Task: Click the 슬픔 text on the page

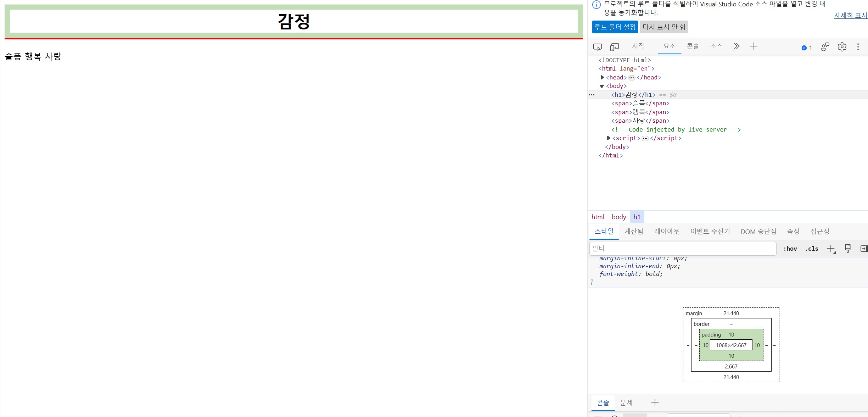Action: [13, 56]
